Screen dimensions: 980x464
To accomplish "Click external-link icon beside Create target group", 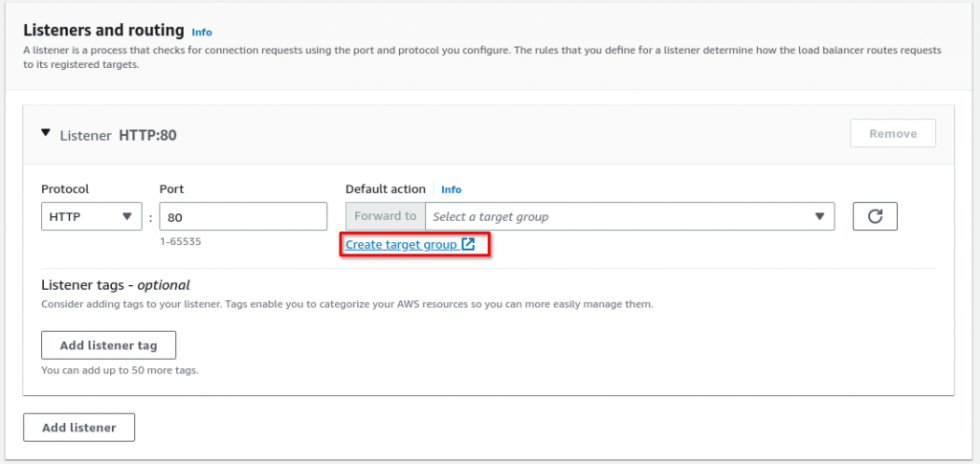I will [468, 244].
